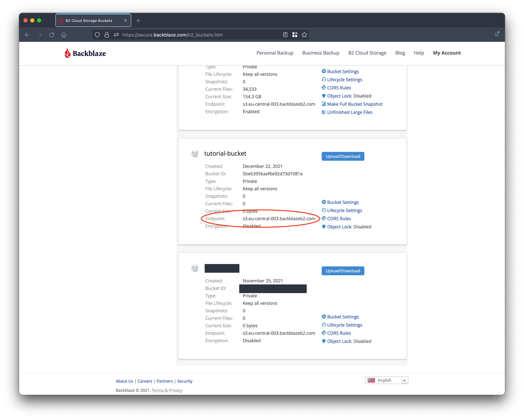Open a new browser tab
Screen dimensions: 524x420
tap(138, 21)
